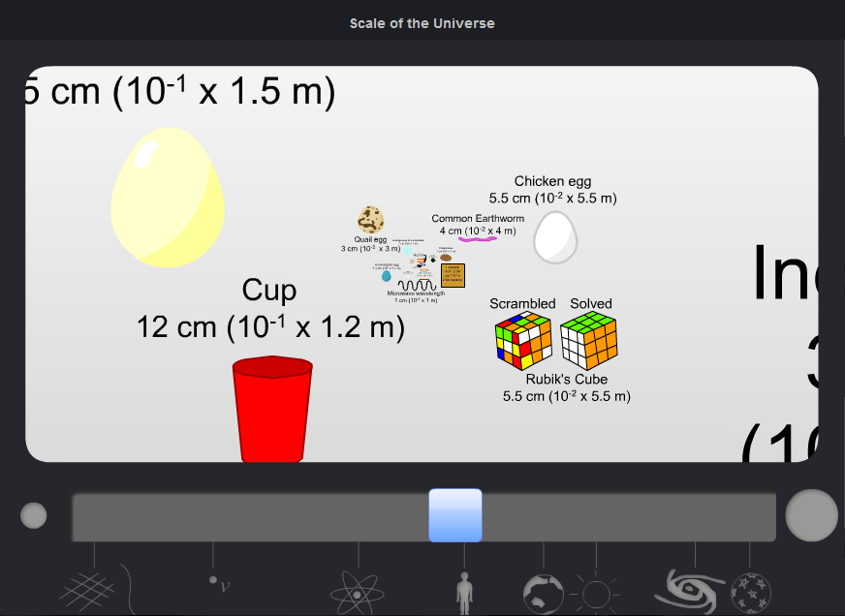Jump to the galaxy scale icon

coord(689,589)
